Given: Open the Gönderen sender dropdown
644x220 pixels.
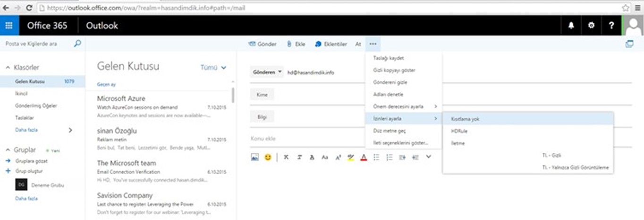Looking at the screenshot, I should point(267,72).
